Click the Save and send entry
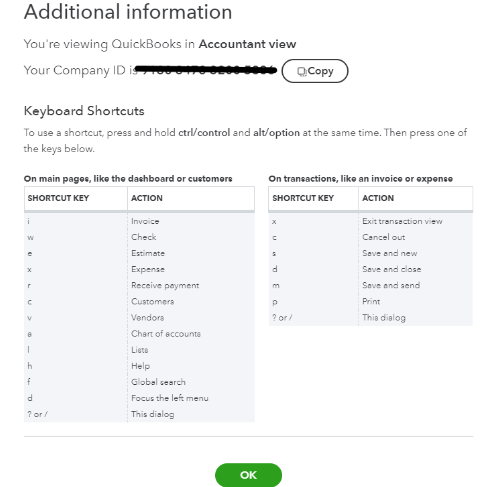Viewport: 496px width, 487px height. [x=391, y=285]
